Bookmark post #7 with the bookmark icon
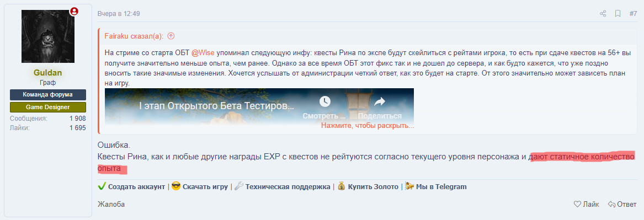Screen dimensions: 644x220 618,14
